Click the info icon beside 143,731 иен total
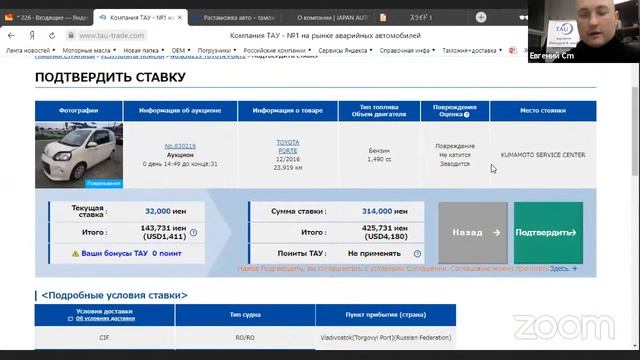 point(193,233)
